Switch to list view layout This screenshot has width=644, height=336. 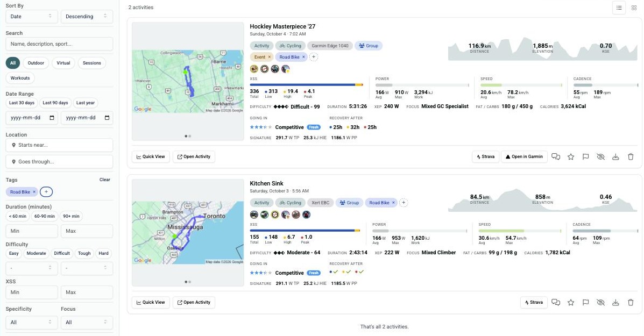(619, 8)
